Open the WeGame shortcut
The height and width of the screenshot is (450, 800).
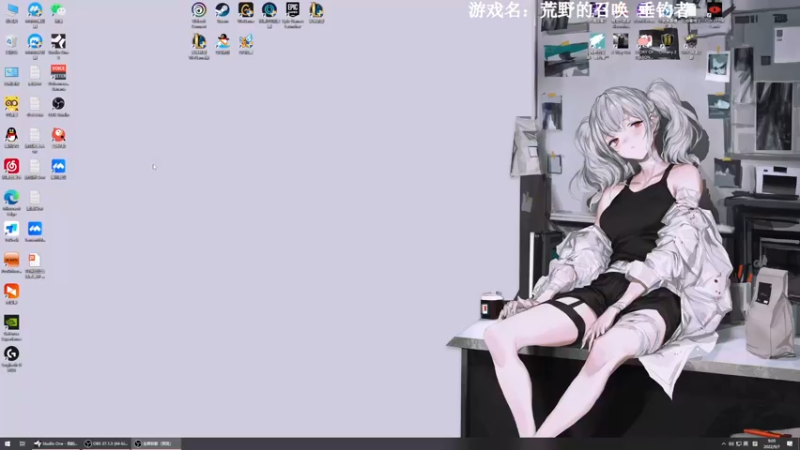246,12
